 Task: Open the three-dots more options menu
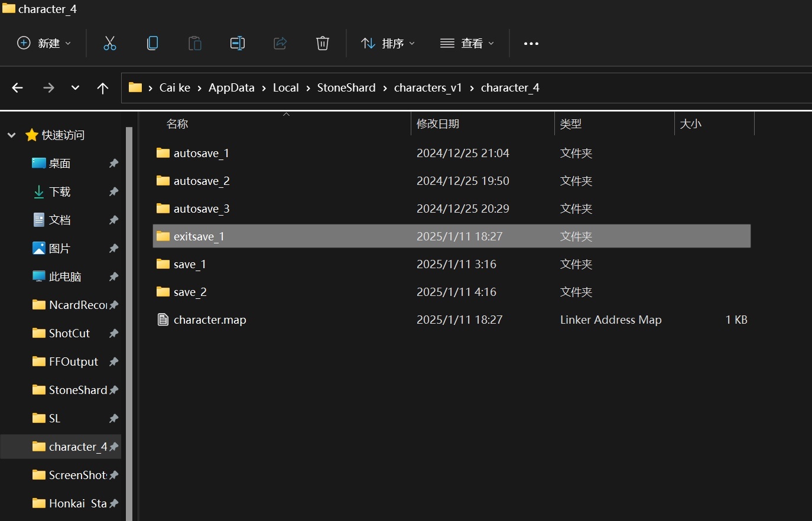pos(531,44)
